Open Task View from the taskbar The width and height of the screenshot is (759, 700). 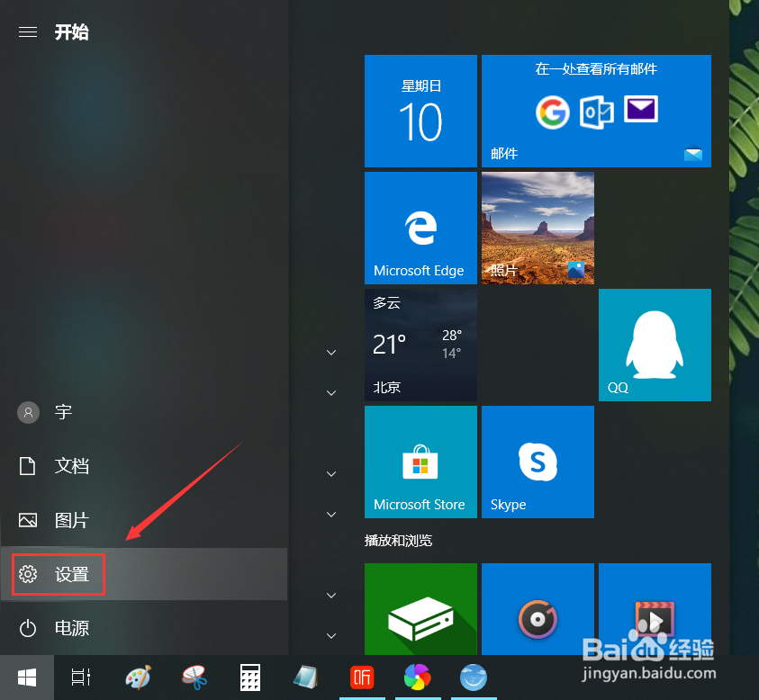(x=81, y=678)
